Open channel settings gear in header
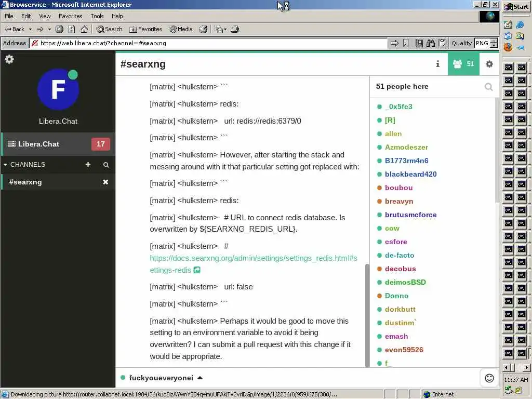The width and height of the screenshot is (532, 399). [489, 64]
